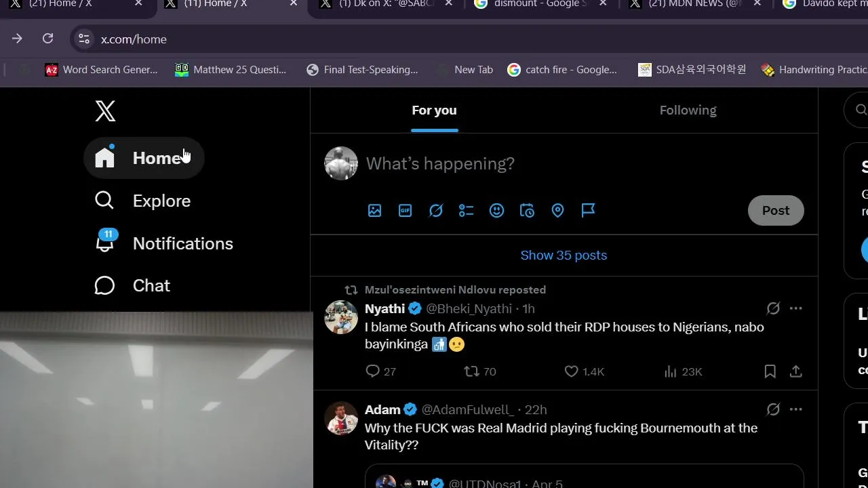
Task: Click the Post button
Action: 776,211
